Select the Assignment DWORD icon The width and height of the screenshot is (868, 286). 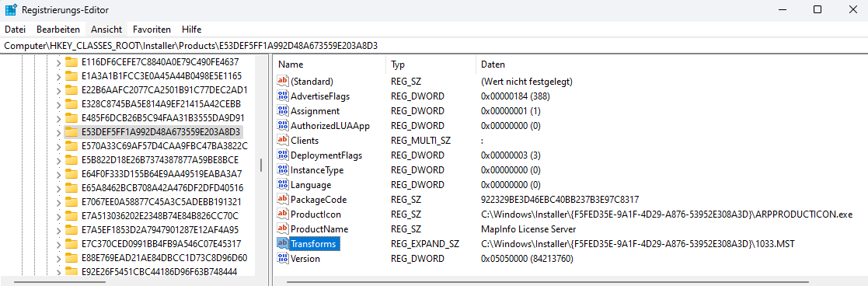tap(283, 110)
